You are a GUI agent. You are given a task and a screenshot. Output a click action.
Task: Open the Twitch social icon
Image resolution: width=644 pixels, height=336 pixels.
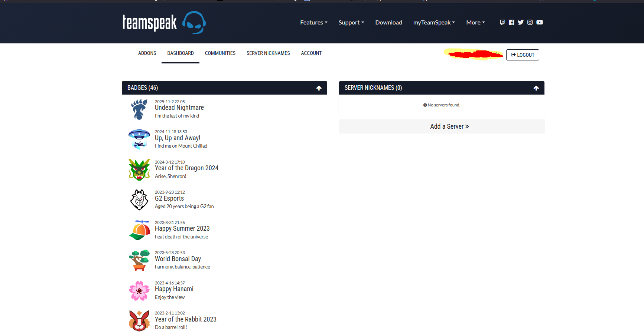[x=502, y=22]
